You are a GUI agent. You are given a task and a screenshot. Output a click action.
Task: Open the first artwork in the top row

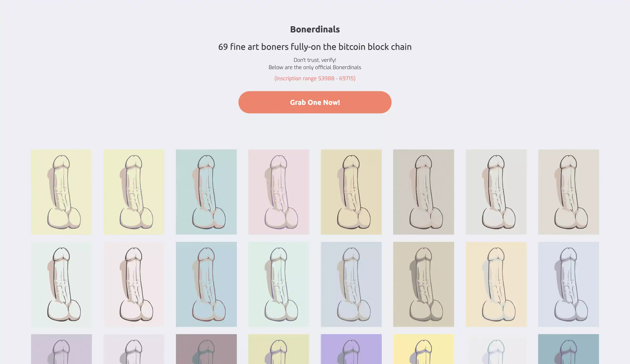point(61,192)
